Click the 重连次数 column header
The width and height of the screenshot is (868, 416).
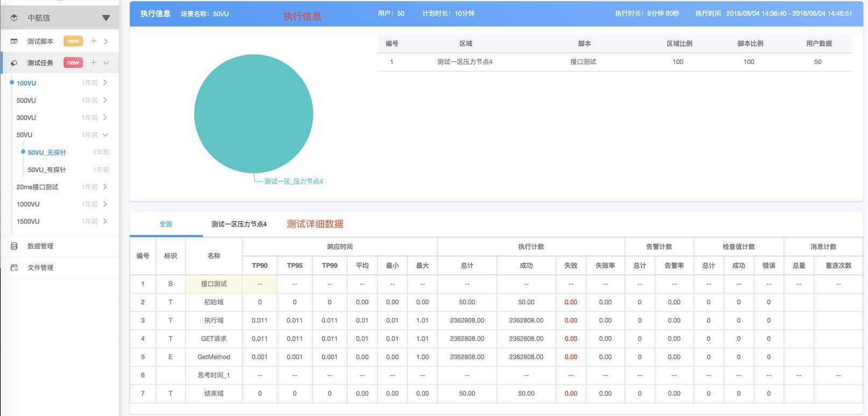coord(838,266)
